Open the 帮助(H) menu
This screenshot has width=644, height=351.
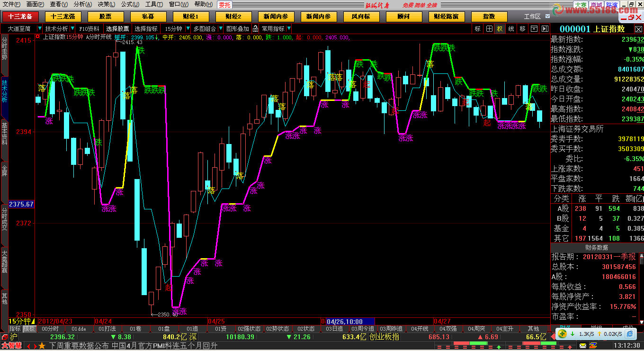pos(204,4)
